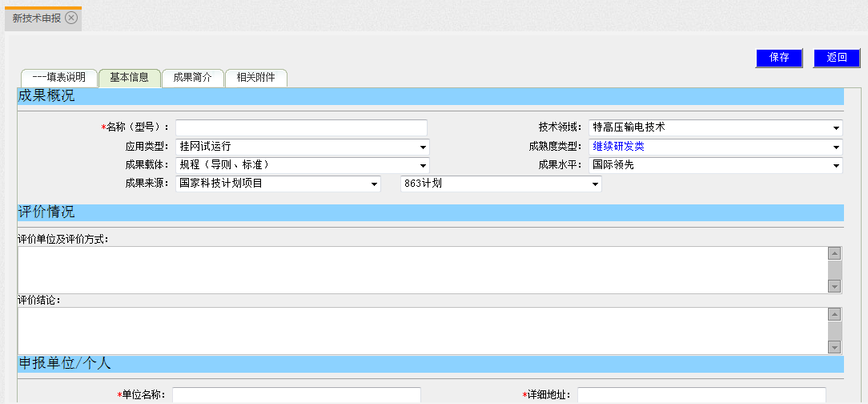Click the 单位名称 input field
Image resolution: width=868 pixels, height=404 pixels.
click(296, 395)
